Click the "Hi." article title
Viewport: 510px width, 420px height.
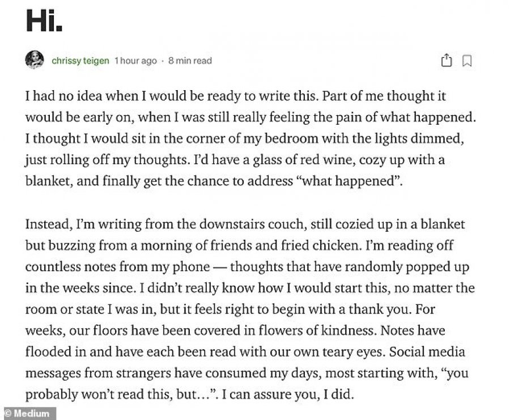point(44,20)
